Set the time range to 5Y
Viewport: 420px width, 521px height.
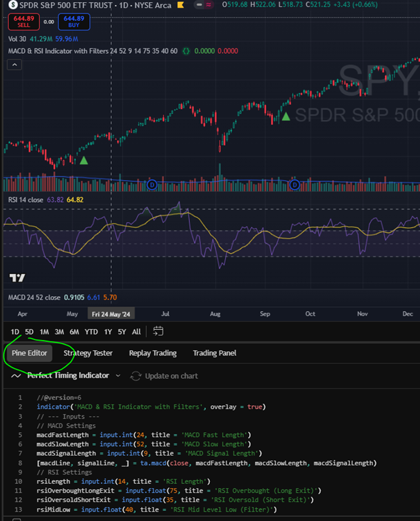(122, 332)
